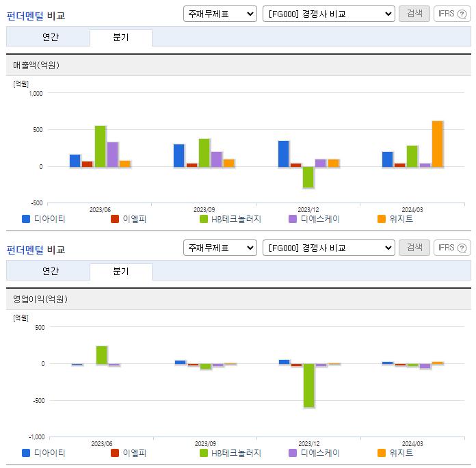Image resolution: width=476 pixels, height=468 pixels.
Task: Toggle red 이엘피 legend swatch in operating profit chart
Action: (115, 453)
